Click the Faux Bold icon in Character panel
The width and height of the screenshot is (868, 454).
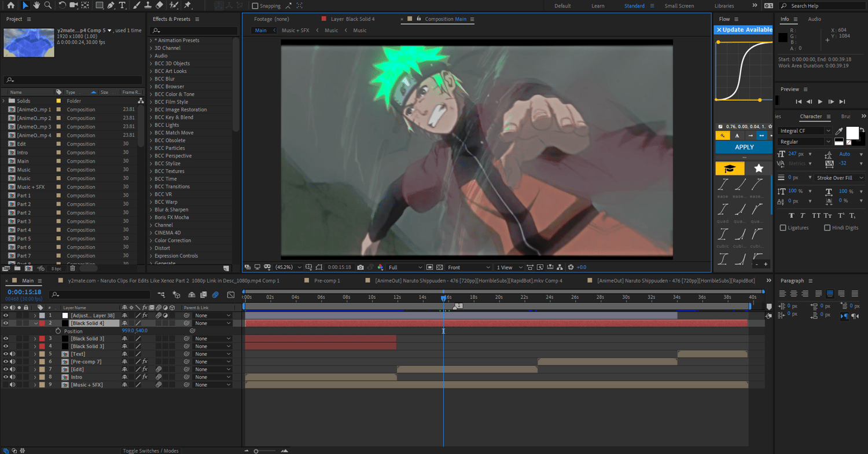pos(792,215)
